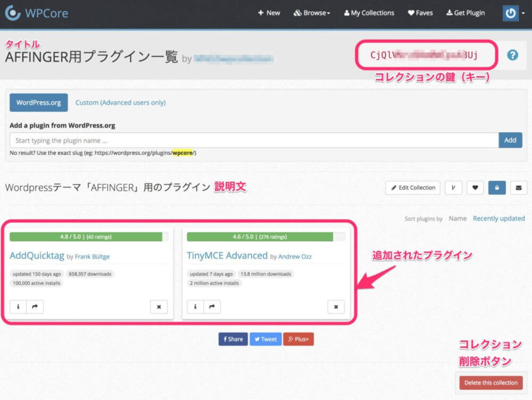This screenshot has height=400, width=532.
Task: Show info for AddQuicktag plugin
Action: pos(18,307)
